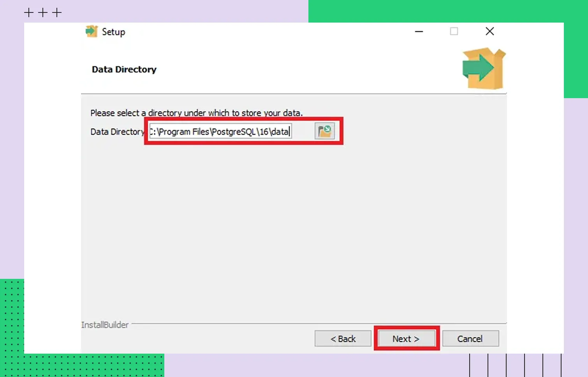Go to previous step with Back button
The image size is (588, 377).
[343, 339]
